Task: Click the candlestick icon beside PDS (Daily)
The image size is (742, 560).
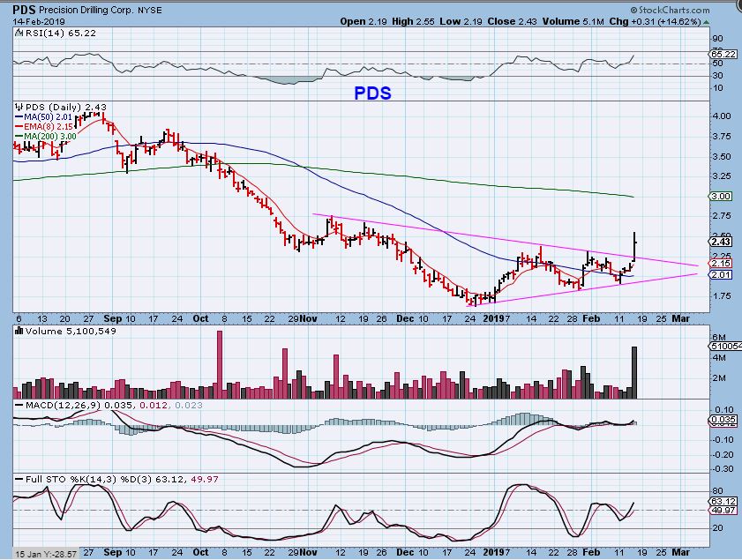Action: click(19, 108)
